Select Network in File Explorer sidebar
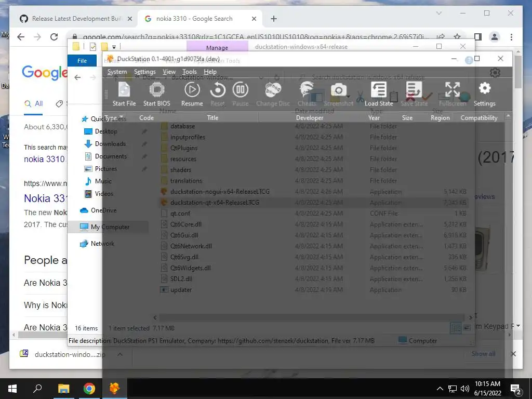 [102, 244]
